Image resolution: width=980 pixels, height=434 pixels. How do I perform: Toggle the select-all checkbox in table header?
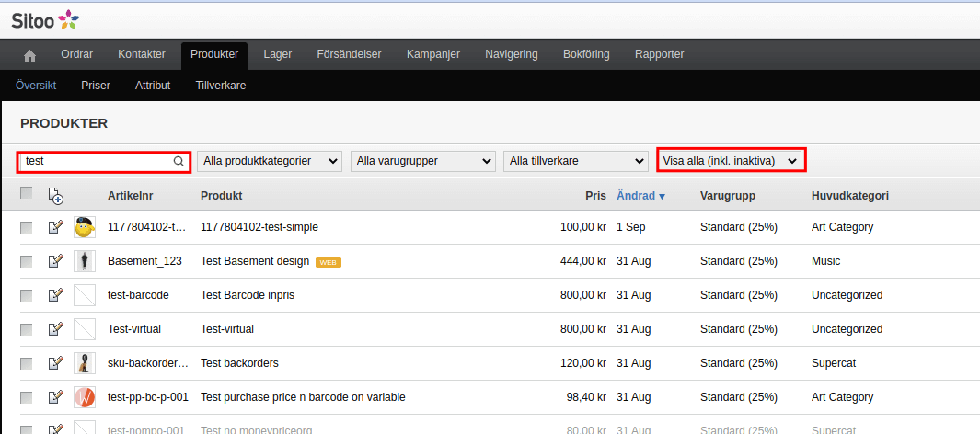27,193
